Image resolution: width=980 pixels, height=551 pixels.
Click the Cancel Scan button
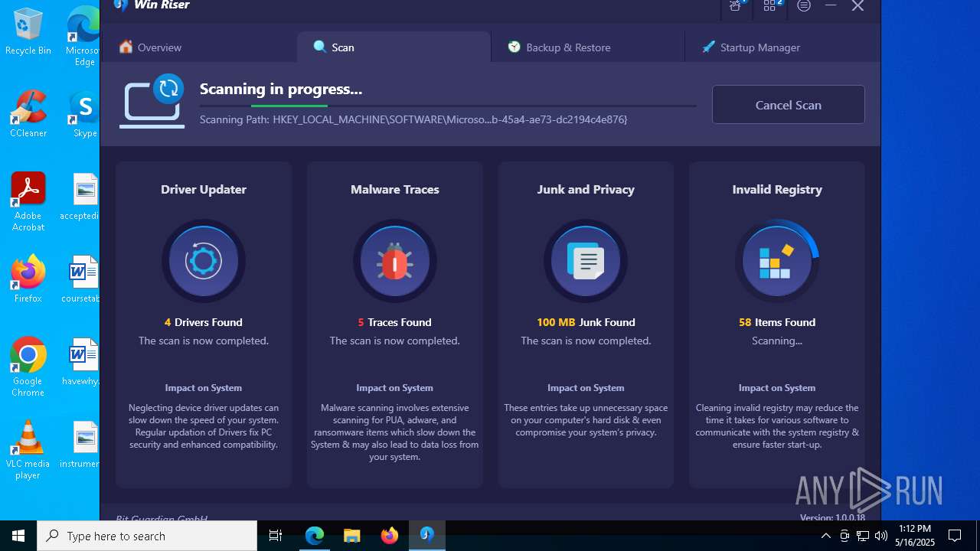(788, 105)
